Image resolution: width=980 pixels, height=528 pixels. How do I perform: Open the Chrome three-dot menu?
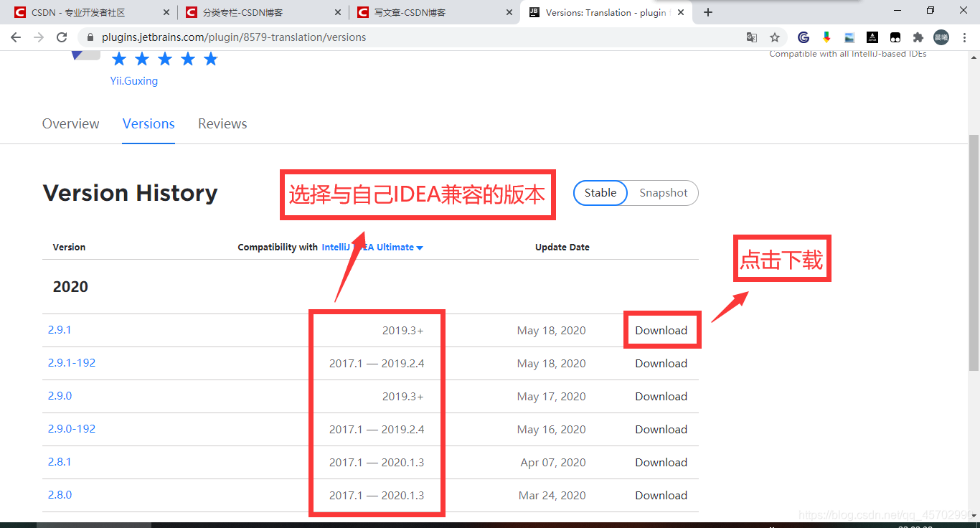tap(965, 37)
